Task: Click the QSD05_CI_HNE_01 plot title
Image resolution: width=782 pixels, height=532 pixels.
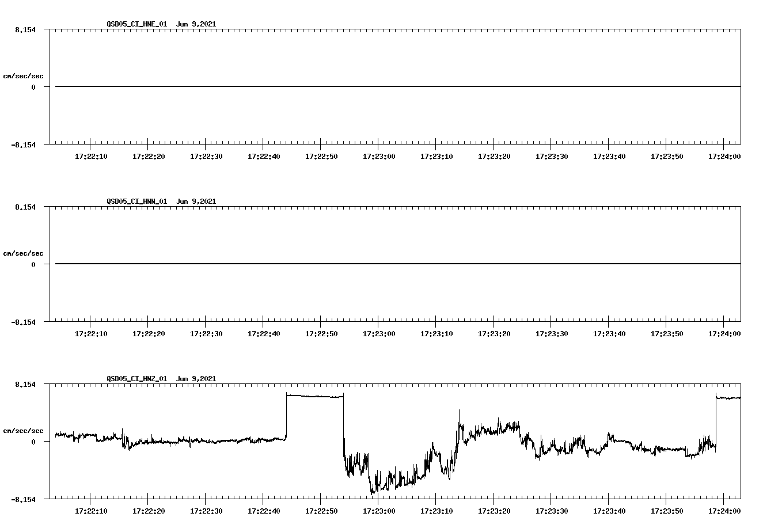Action: [137, 24]
